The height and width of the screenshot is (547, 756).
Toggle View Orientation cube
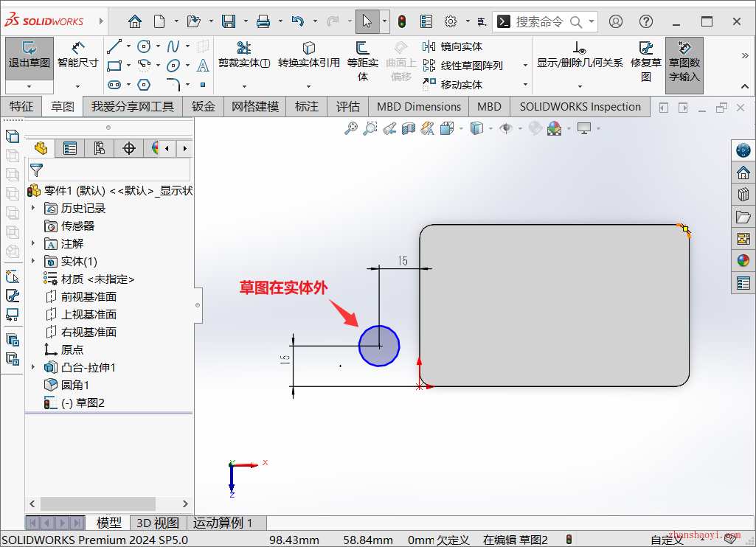[x=445, y=128]
